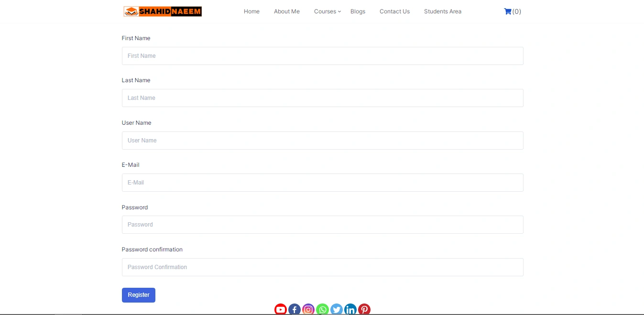Focus the Last Name input field
The height and width of the screenshot is (315, 644).
point(323,98)
